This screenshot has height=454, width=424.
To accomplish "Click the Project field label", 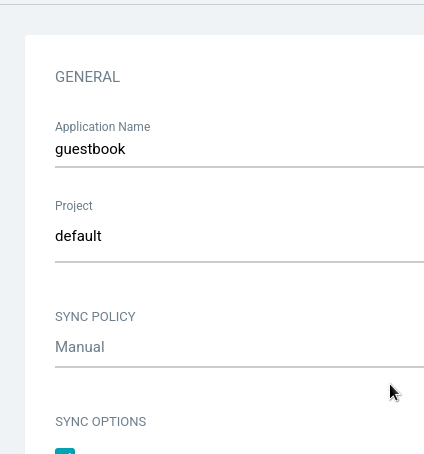I will coord(74,206).
